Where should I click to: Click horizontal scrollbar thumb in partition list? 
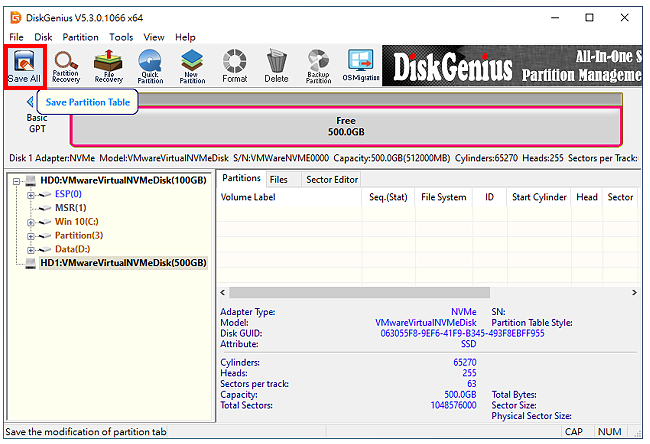(359, 293)
